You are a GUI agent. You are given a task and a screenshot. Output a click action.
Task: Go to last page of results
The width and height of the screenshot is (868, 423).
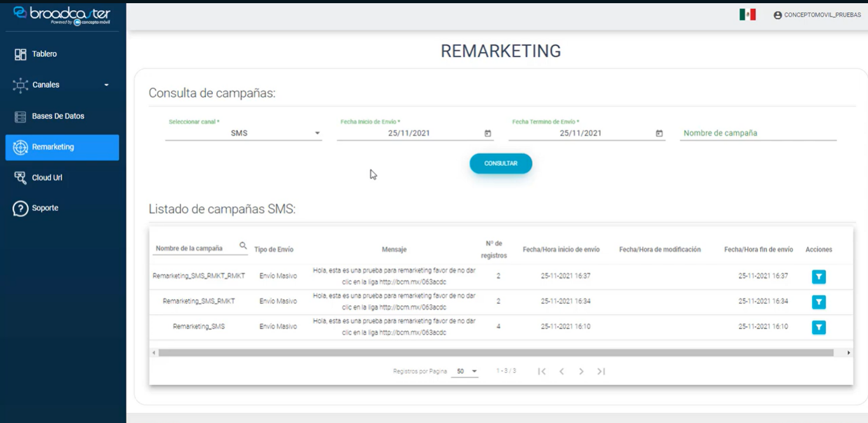[x=601, y=371]
